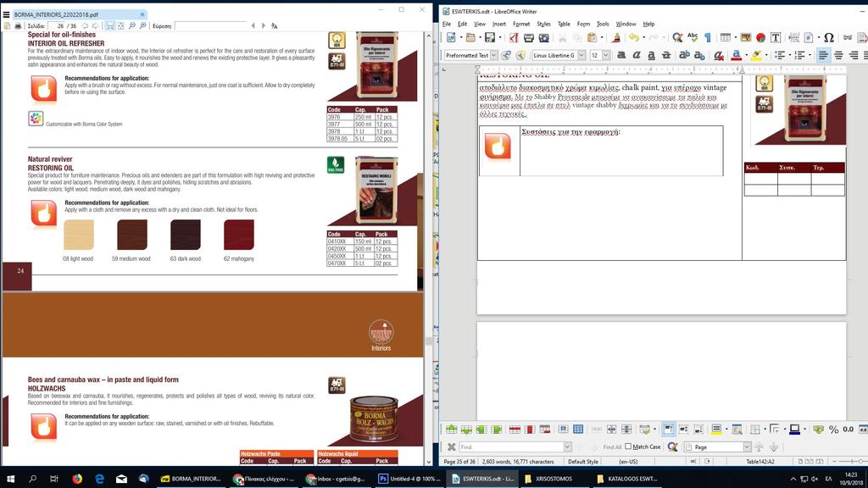Toggle Italic formatting in Writer
Screen dimensions: 868x488
point(637,55)
